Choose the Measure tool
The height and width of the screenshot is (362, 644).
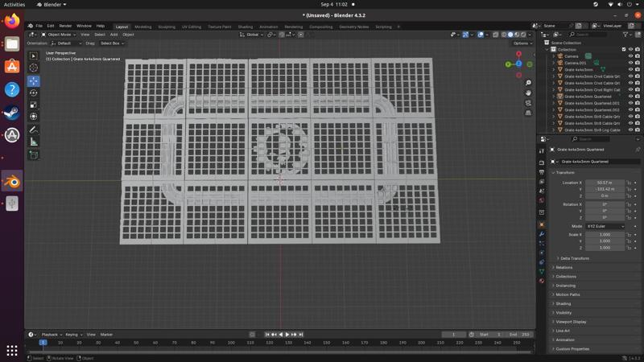pyautogui.click(x=34, y=142)
